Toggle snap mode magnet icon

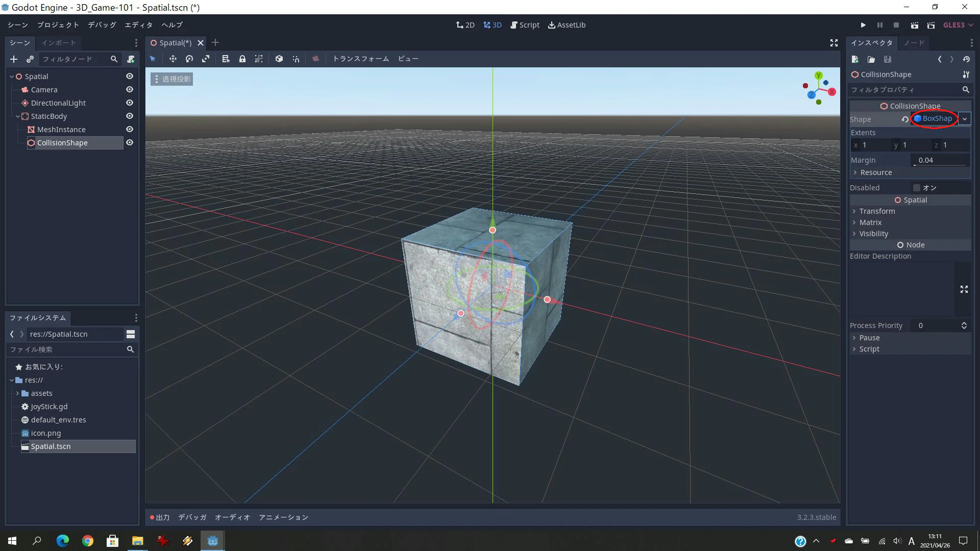(x=296, y=59)
